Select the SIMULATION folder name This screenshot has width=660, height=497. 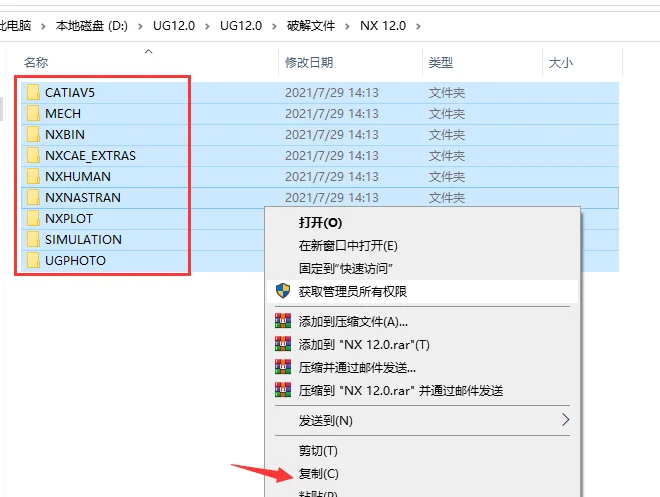pyautogui.click(x=83, y=240)
